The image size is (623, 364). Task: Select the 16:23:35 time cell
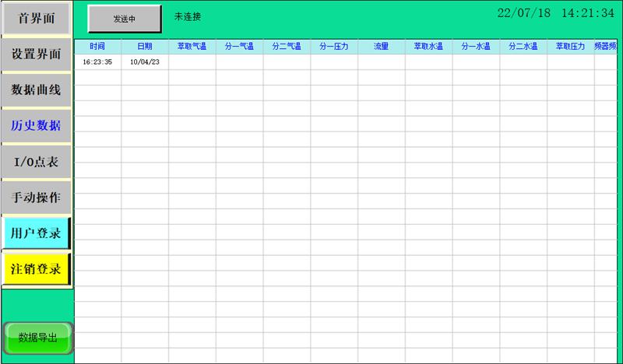97,61
